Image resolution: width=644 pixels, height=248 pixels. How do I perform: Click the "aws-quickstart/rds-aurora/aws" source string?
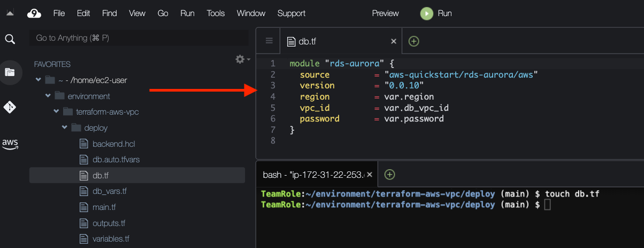461,74
